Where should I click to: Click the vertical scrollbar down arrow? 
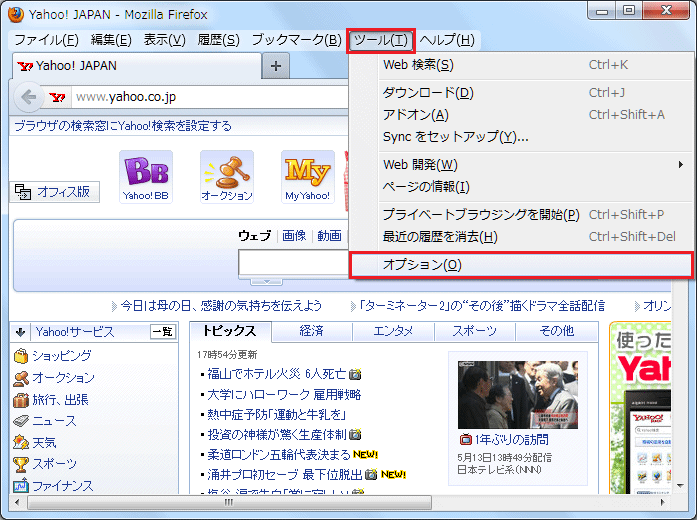click(680, 486)
